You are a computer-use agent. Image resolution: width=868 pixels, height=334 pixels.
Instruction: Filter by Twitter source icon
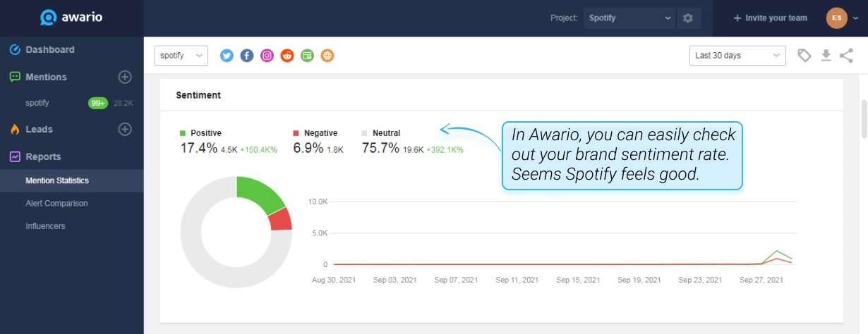pos(227,56)
